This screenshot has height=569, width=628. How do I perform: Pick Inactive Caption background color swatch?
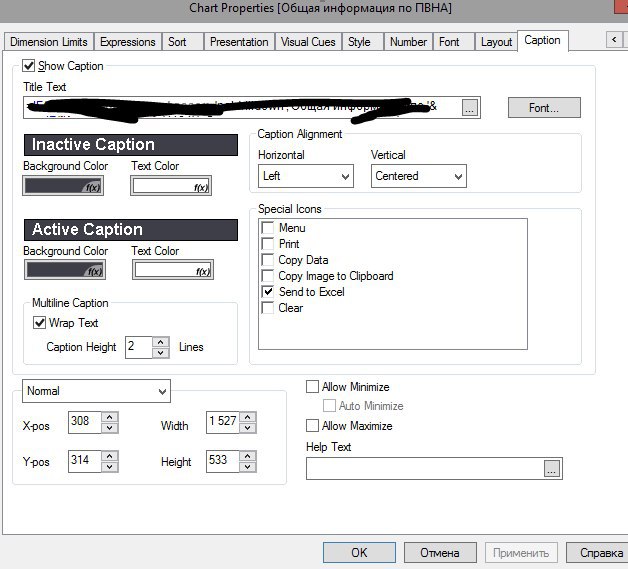(64, 185)
